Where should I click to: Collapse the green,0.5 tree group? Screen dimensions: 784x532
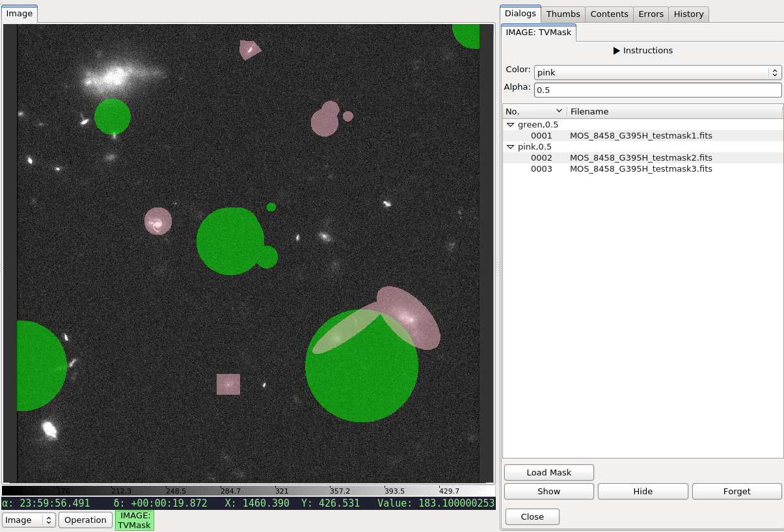(511, 125)
